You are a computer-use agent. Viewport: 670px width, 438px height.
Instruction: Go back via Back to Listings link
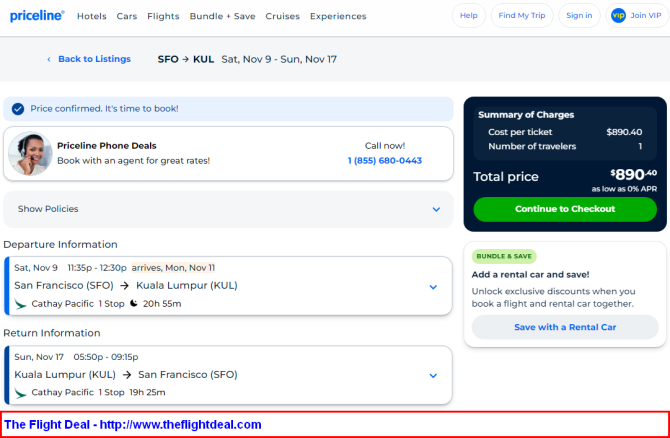pos(94,59)
